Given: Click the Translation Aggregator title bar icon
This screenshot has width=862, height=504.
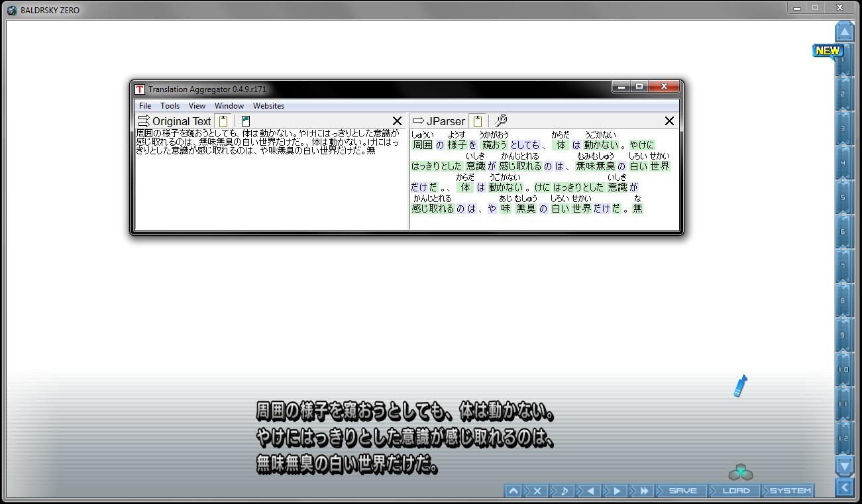Looking at the screenshot, I should point(140,89).
